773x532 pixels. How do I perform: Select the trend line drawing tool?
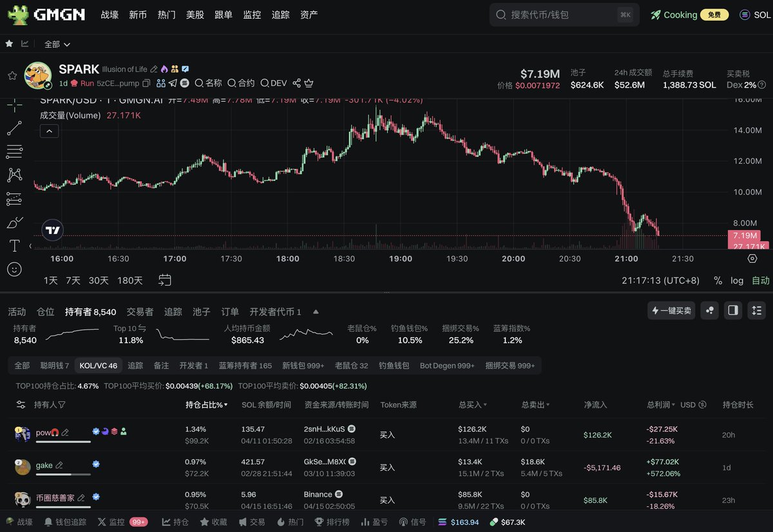click(x=14, y=128)
